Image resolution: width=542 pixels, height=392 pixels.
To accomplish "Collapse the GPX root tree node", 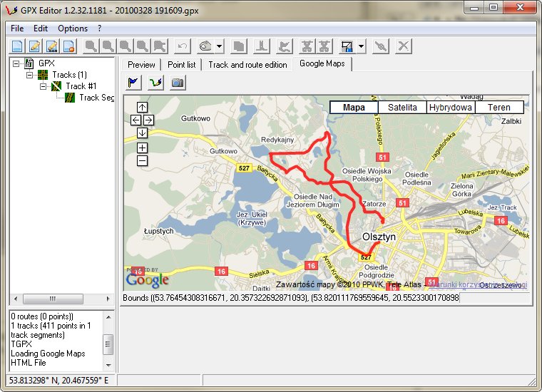I will 16,63.
